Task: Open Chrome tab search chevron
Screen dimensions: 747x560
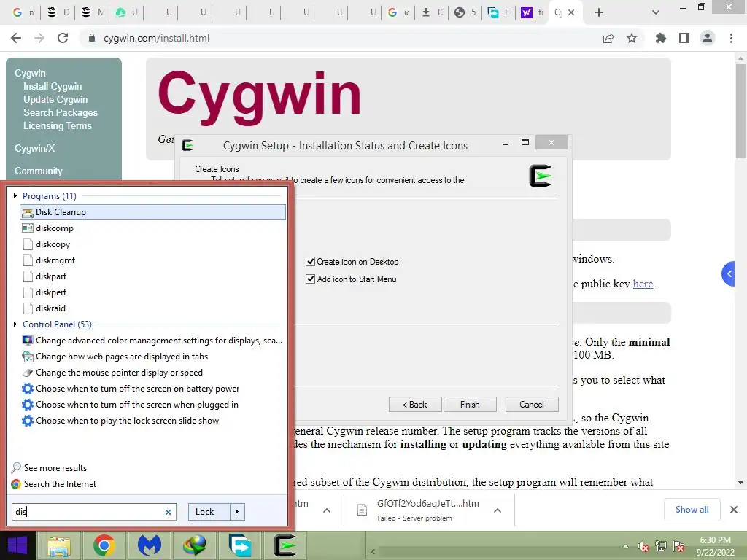Action: pos(656,12)
